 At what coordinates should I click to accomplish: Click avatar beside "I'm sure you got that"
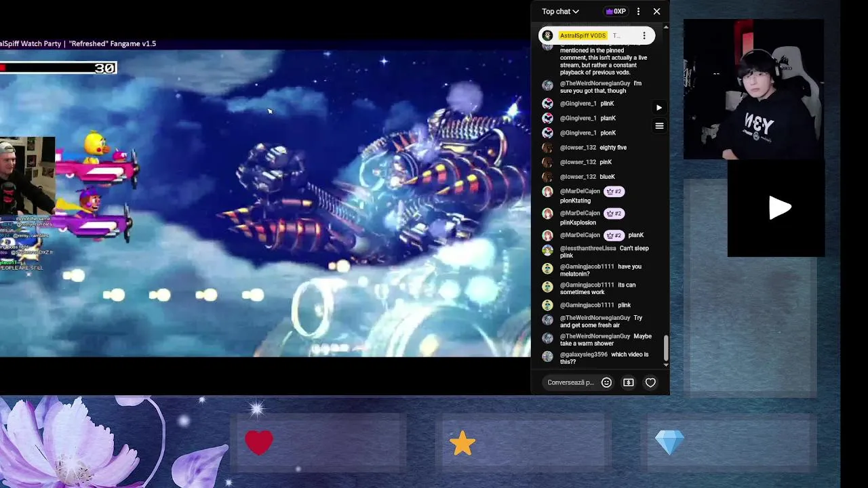[x=547, y=85]
